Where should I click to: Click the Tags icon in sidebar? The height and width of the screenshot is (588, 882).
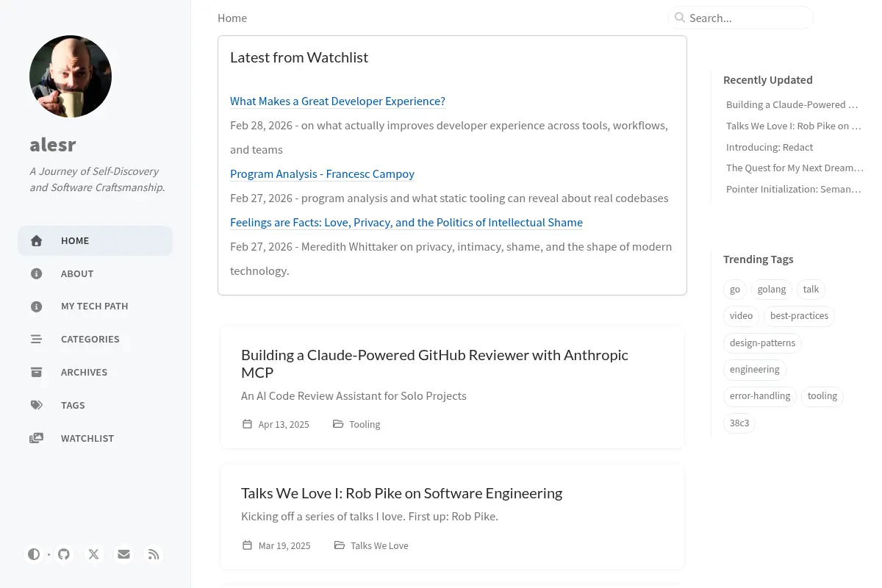coord(36,405)
